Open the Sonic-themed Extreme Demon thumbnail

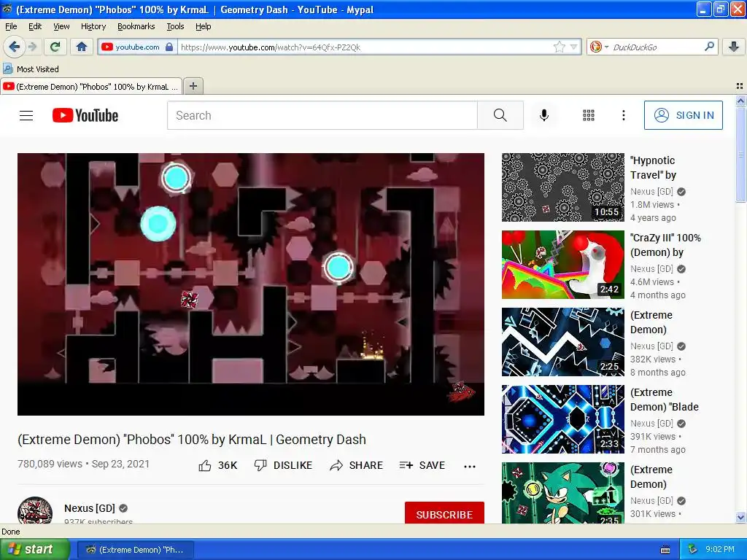coord(562,493)
